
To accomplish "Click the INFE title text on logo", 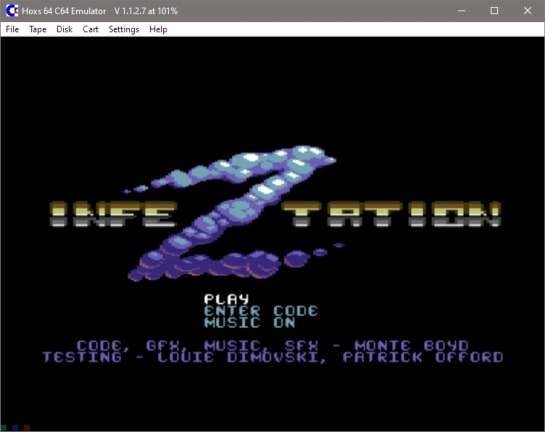I will click(x=113, y=214).
